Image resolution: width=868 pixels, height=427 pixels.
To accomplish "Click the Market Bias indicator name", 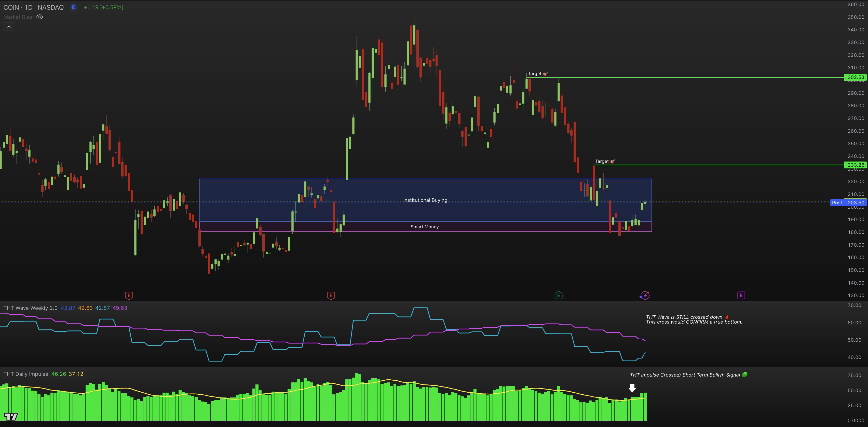I will pyautogui.click(x=18, y=17).
